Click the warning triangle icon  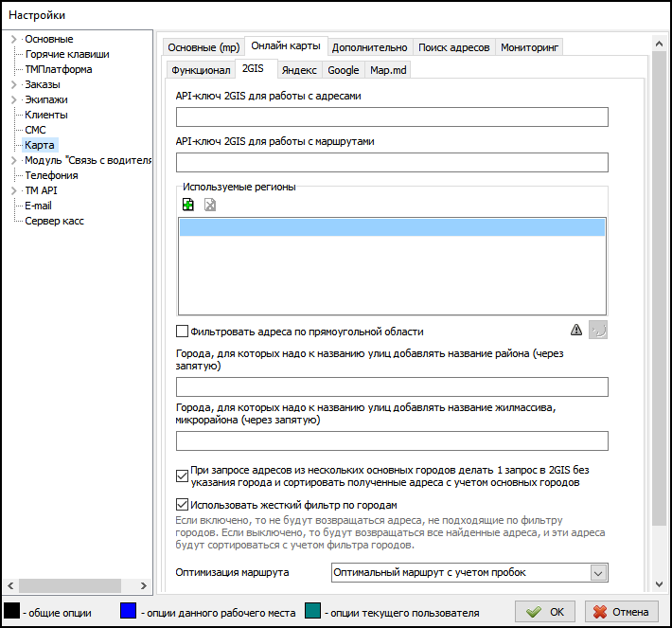[x=576, y=331]
